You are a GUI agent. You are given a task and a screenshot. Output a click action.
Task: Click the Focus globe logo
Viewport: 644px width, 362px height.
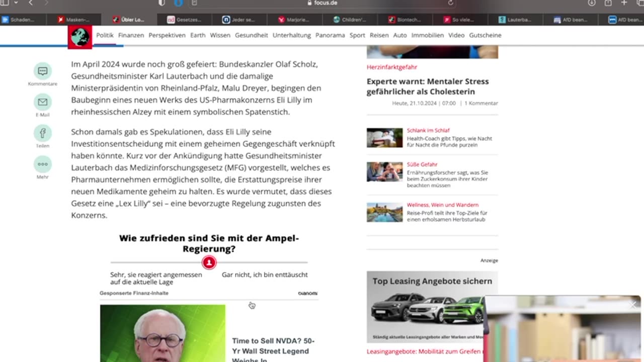coord(80,37)
